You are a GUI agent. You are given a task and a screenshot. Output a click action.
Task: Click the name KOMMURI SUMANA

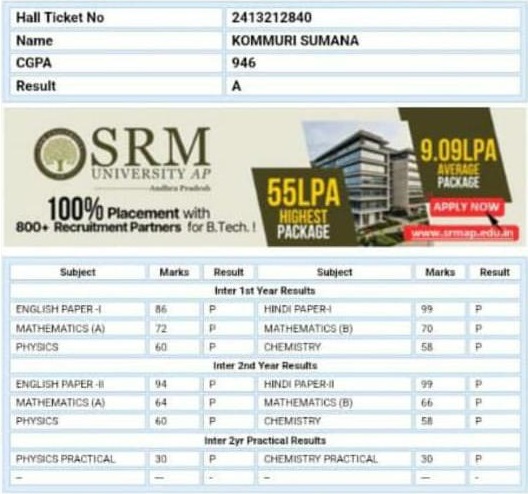pos(295,41)
